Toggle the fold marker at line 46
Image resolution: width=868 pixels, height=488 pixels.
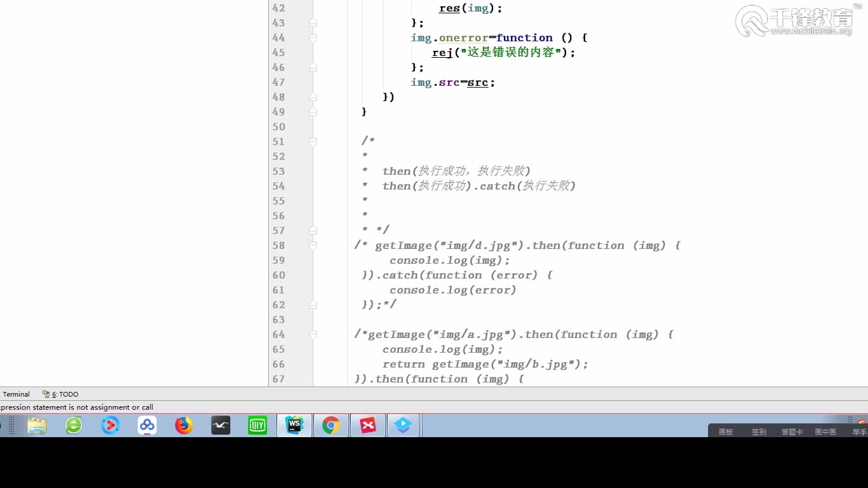point(313,67)
